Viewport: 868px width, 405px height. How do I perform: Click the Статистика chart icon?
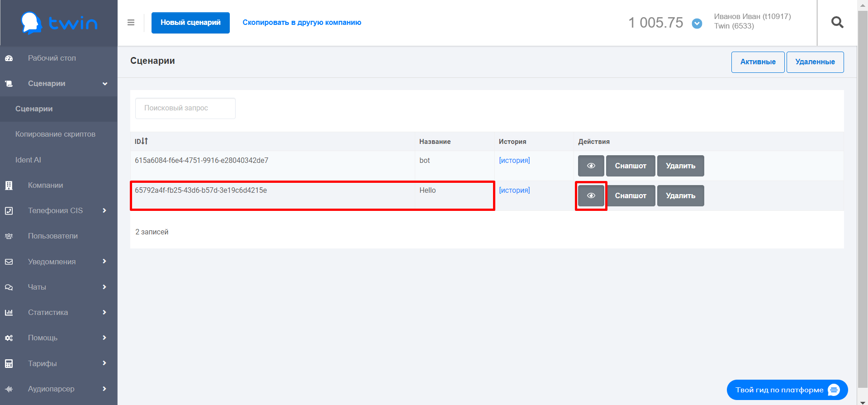9,312
